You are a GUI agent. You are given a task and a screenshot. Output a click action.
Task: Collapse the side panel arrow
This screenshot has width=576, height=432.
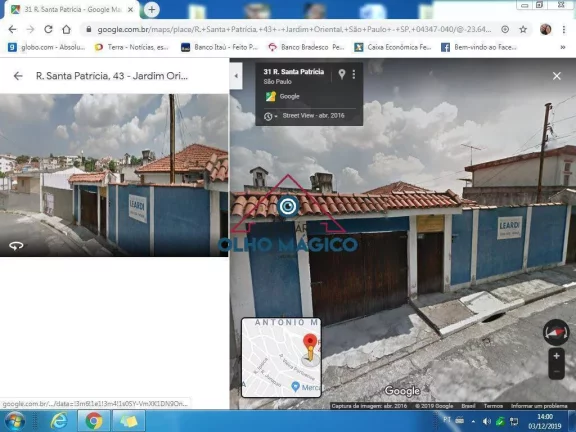coord(236,76)
